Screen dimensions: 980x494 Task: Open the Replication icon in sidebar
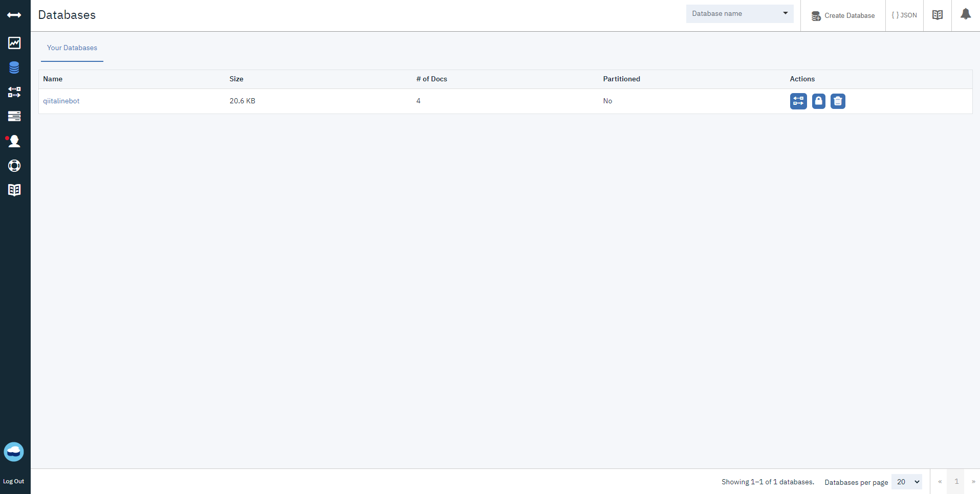coord(14,92)
